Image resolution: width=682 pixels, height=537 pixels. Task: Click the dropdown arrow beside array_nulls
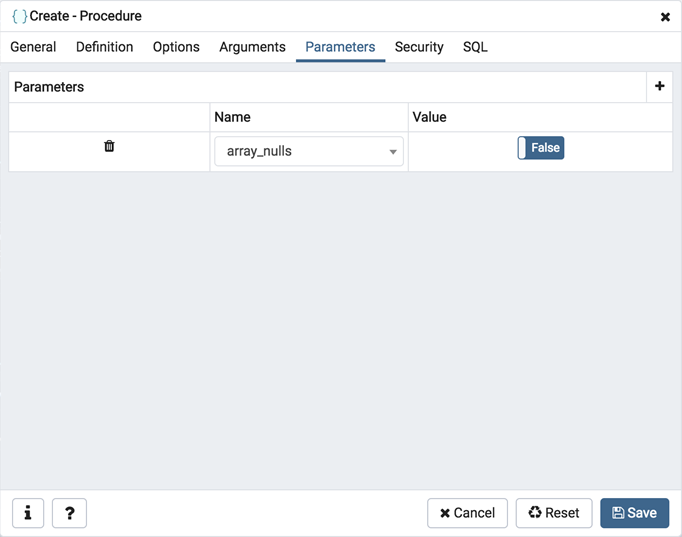click(393, 152)
